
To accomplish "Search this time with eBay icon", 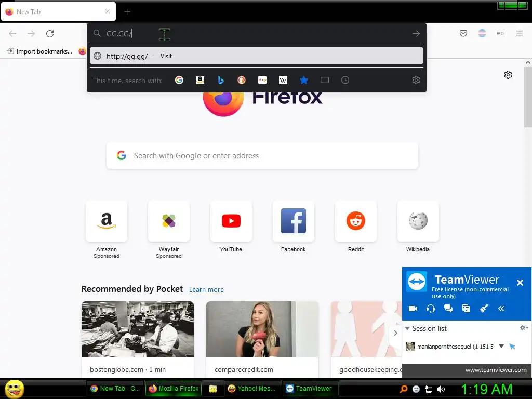I will tap(262, 80).
